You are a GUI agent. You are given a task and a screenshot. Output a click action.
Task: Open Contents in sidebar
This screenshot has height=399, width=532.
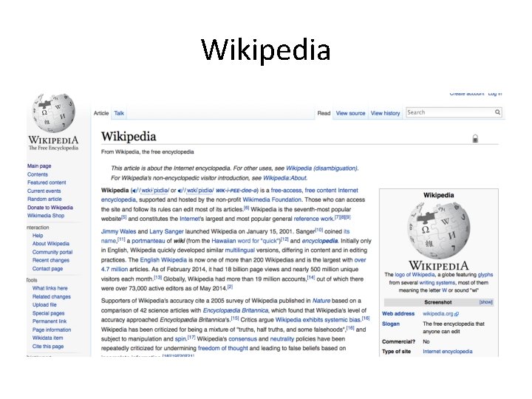(x=38, y=174)
